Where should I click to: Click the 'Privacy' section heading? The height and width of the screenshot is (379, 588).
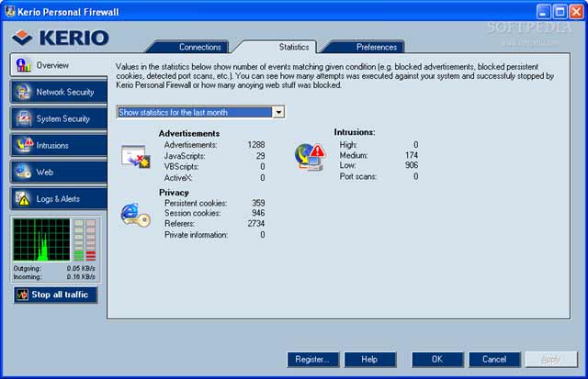[174, 193]
